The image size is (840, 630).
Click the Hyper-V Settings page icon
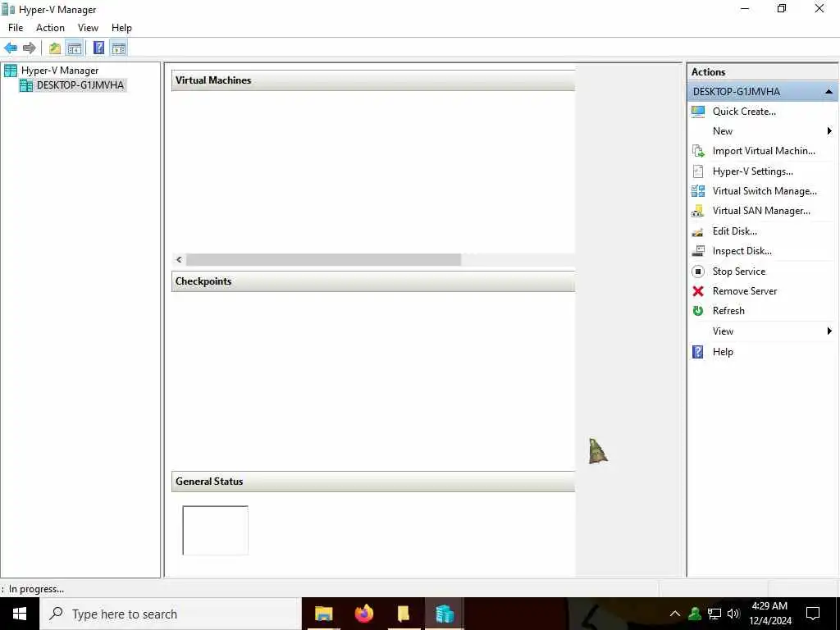pyautogui.click(x=698, y=171)
